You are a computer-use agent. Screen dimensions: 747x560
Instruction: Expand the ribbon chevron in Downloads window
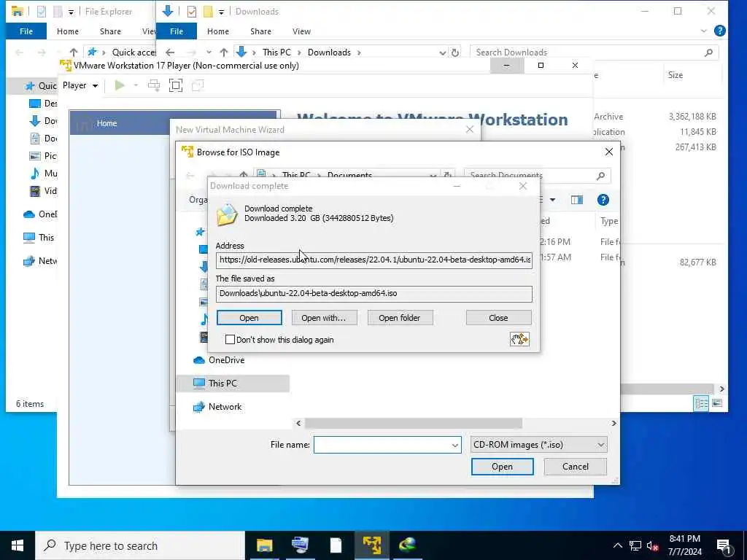[704, 31]
